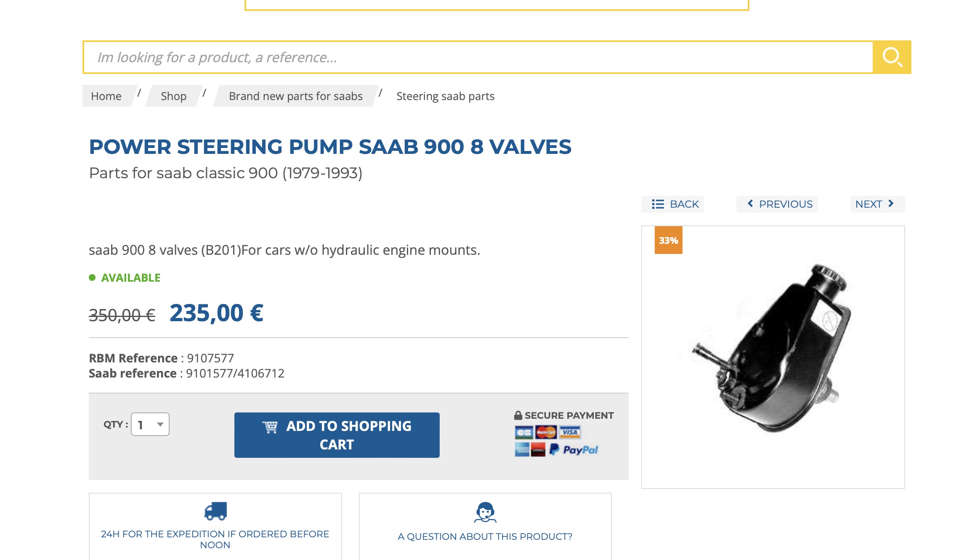Viewport: 956px width, 560px height.
Task: Click the MasterCard payment icon
Action: [x=546, y=432]
